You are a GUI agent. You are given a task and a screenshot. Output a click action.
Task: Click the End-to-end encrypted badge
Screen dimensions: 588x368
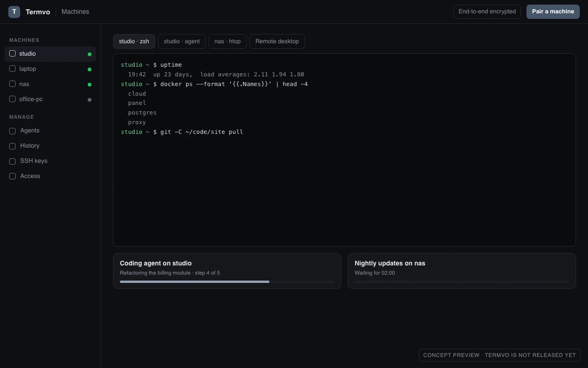(487, 11)
